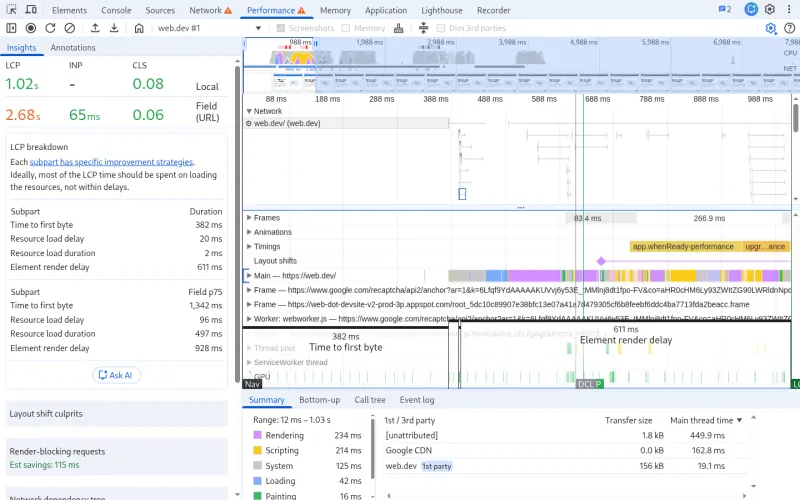
Task: Expand the Main thread track
Action: 249,276
